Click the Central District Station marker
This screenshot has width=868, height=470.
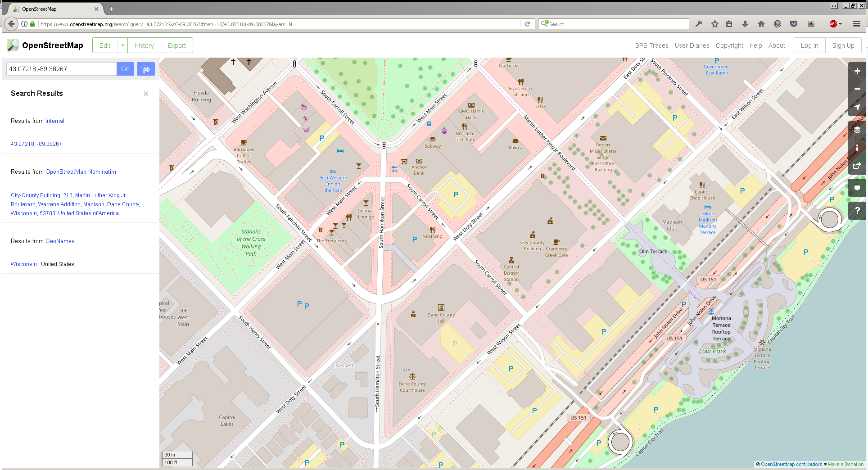pyautogui.click(x=511, y=260)
